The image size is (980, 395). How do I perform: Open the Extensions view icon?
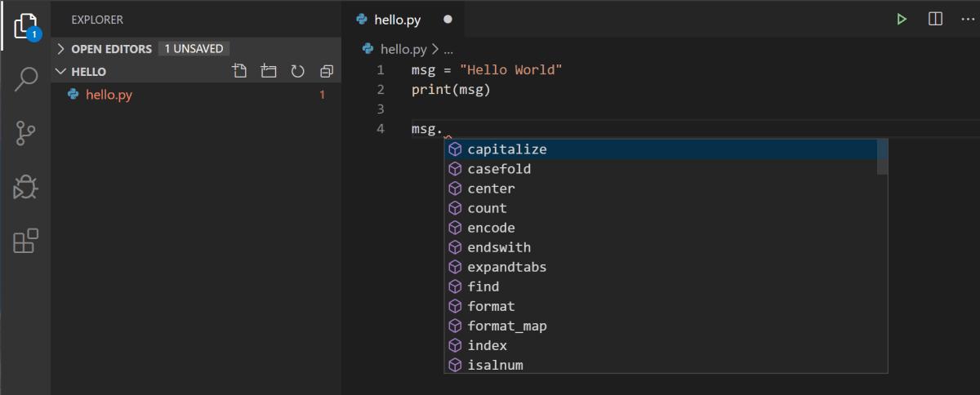coord(25,241)
